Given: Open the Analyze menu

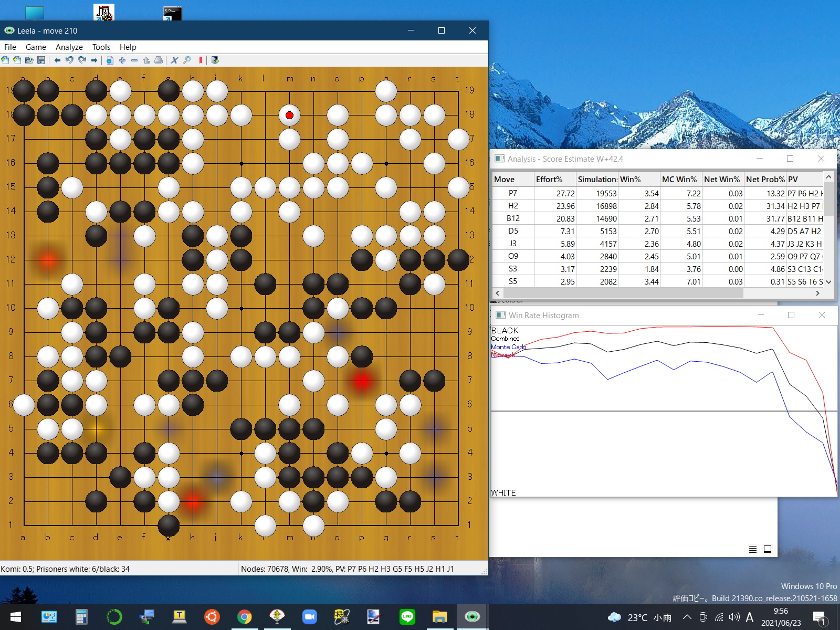Looking at the screenshot, I should [x=69, y=47].
